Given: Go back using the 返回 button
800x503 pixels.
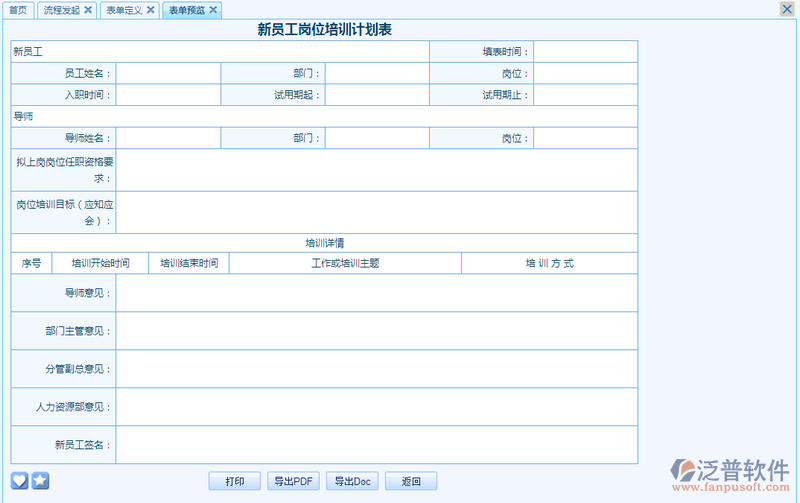Looking at the screenshot, I should (x=411, y=482).
